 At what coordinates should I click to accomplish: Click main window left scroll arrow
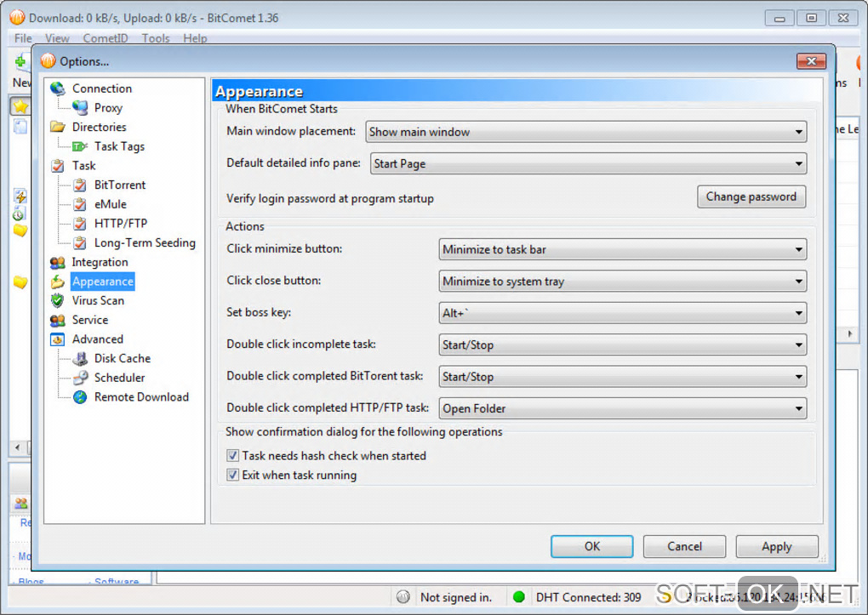point(17,447)
